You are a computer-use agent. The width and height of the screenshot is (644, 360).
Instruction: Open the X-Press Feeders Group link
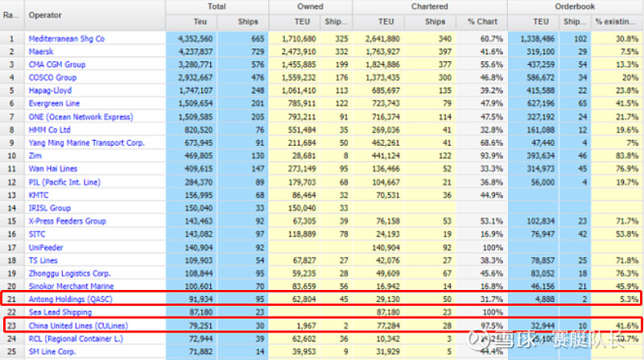click(x=67, y=221)
